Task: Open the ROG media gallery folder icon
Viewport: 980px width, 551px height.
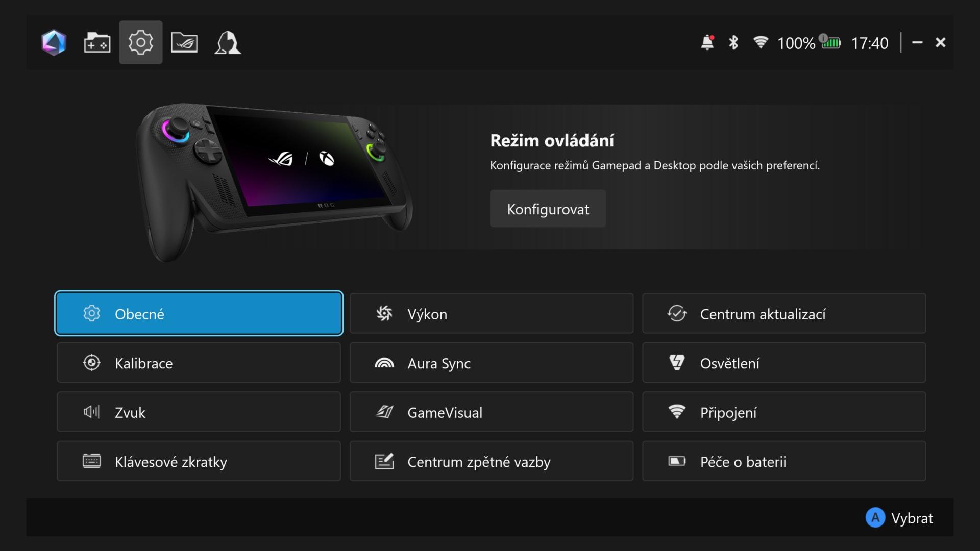Action: coord(184,42)
